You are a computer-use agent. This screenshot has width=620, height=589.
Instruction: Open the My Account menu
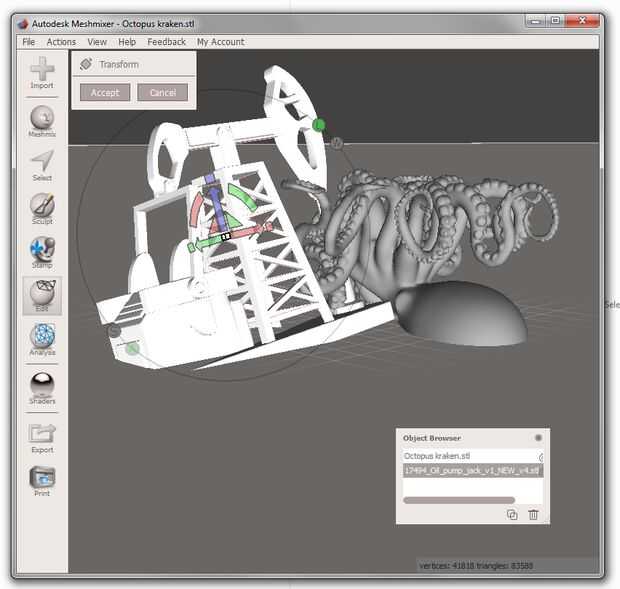pyautogui.click(x=221, y=42)
